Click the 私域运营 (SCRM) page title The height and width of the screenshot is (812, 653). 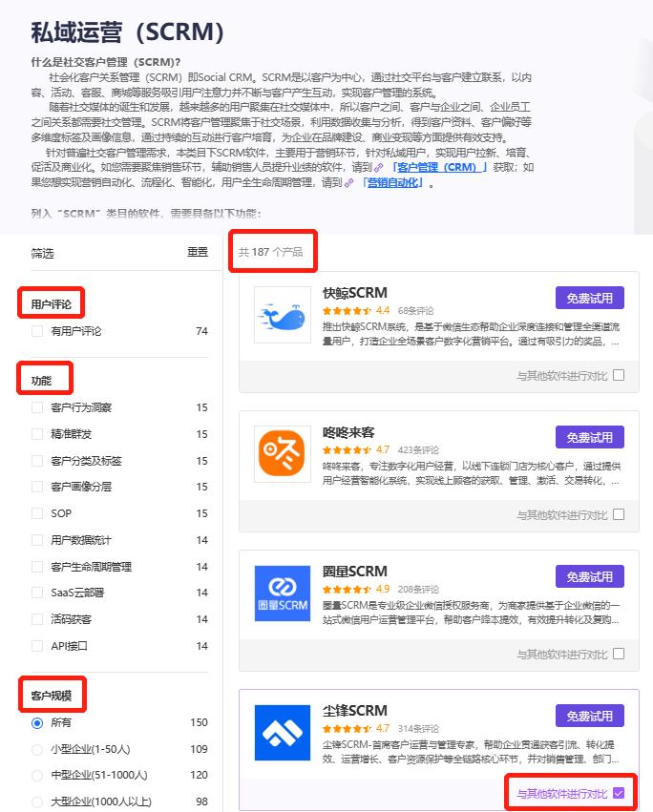(128, 32)
